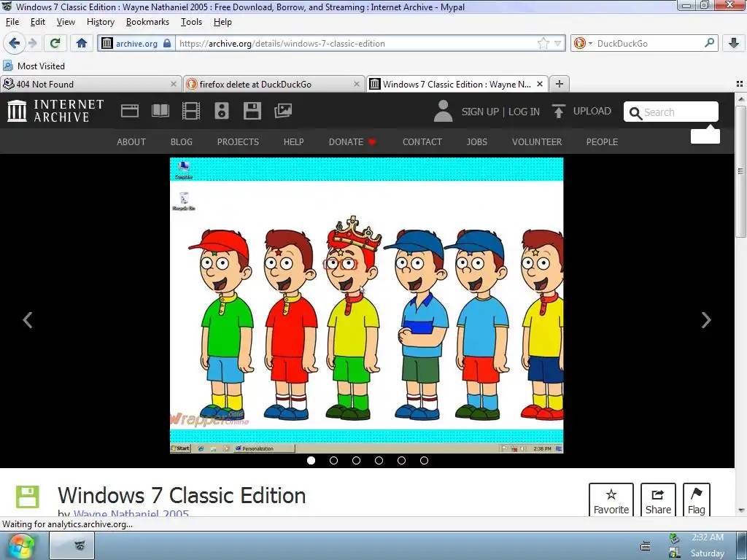Show previous image with left chevron
The height and width of the screenshot is (560, 747).
tap(28, 320)
